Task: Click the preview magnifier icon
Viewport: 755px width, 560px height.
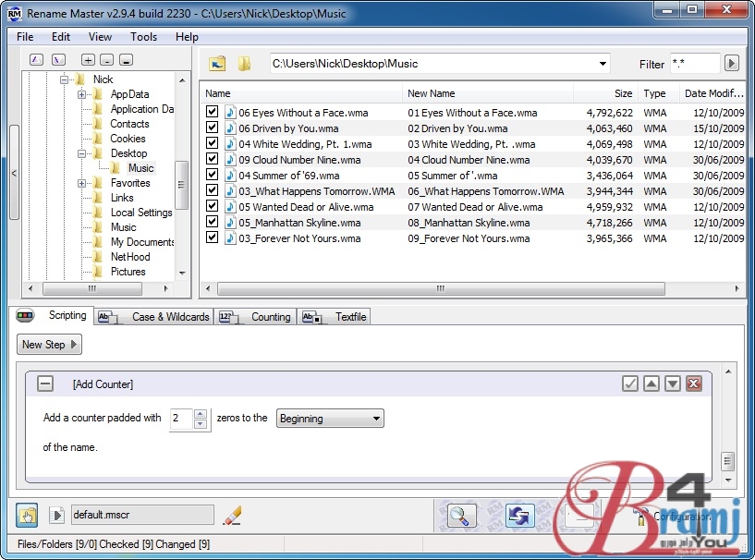Action: 460,516
